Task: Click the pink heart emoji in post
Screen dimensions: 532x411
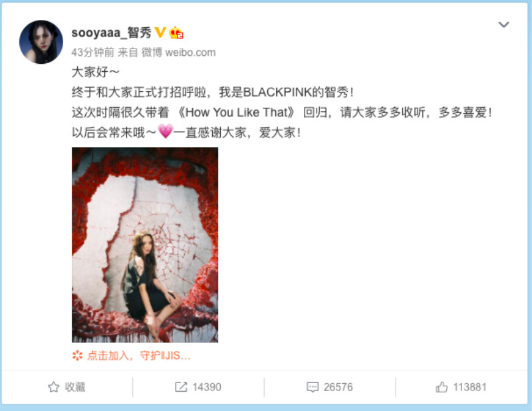Action: coord(165,131)
